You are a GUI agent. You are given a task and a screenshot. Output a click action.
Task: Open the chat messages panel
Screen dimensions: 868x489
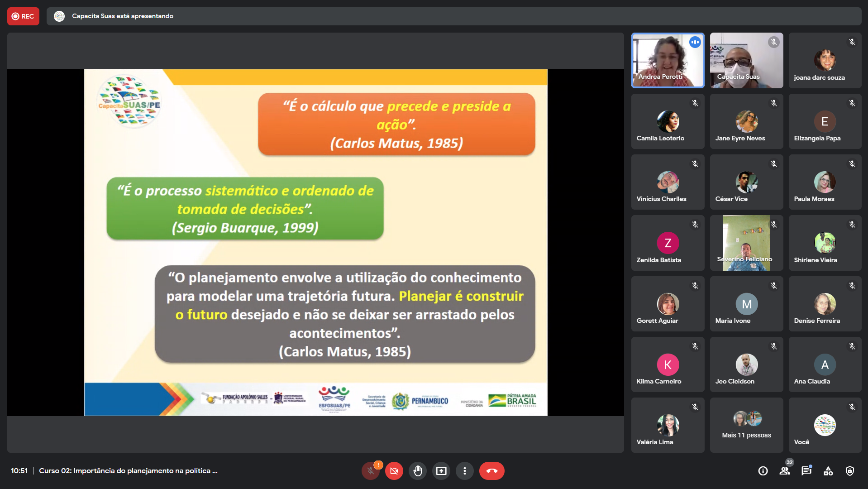(x=806, y=471)
